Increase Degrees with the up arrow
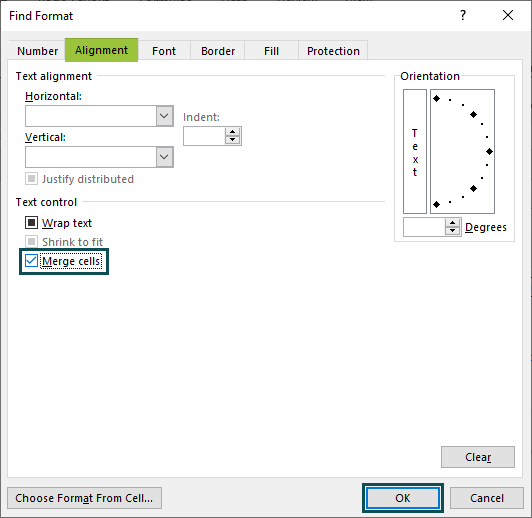 point(453,223)
